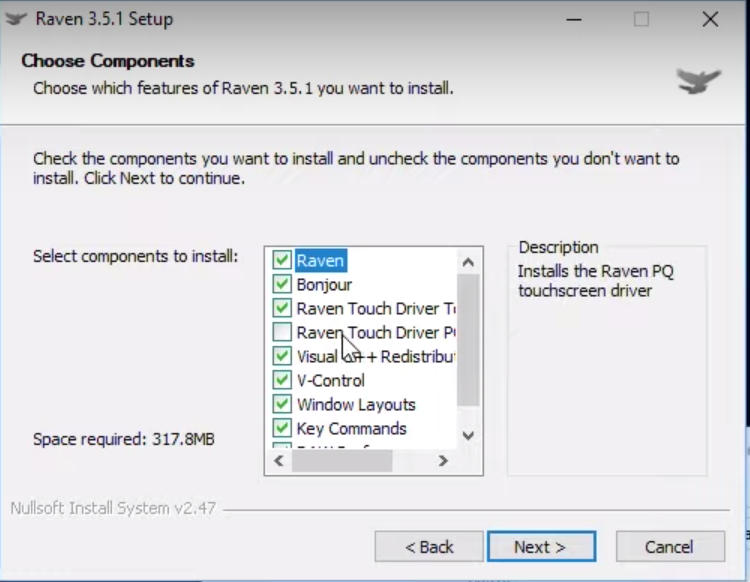Image resolution: width=750 pixels, height=582 pixels.
Task: Close the Raven Setup window
Action: (x=710, y=20)
